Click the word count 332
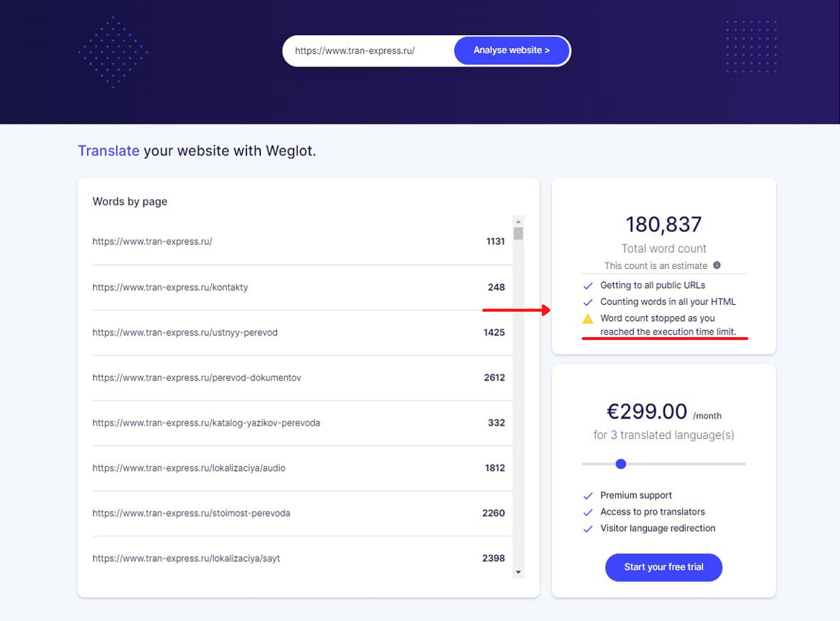This screenshot has height=621, width=840. tap(496, 423)
